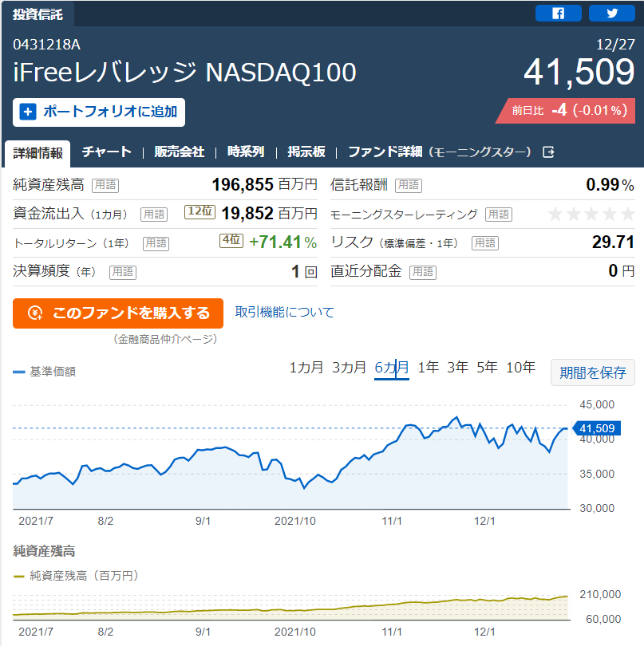Open the 販売会社 tab
Viewport: 644px width, 646px height.
pos(179,152)
